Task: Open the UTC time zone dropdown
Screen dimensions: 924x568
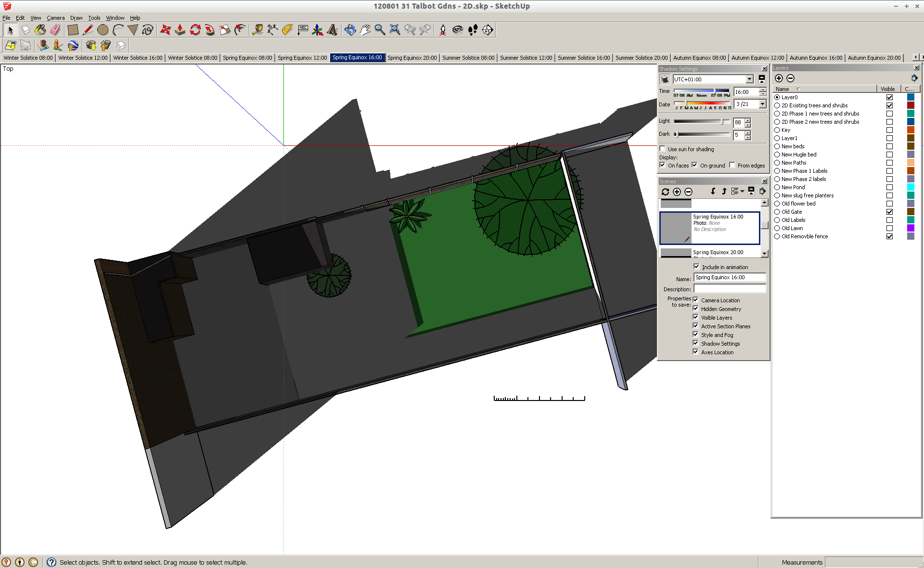Action: (749, 79)
